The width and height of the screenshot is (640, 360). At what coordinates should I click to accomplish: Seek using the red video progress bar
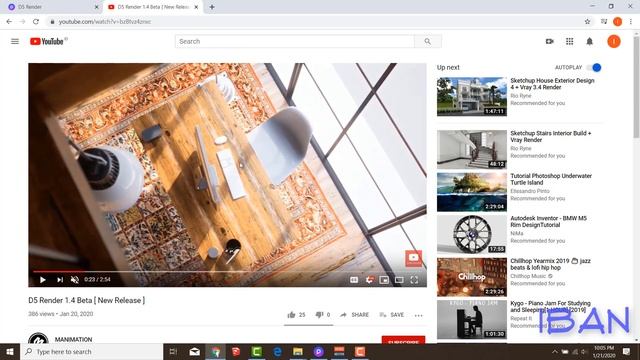pyautogui.click(x=227, y=271)
